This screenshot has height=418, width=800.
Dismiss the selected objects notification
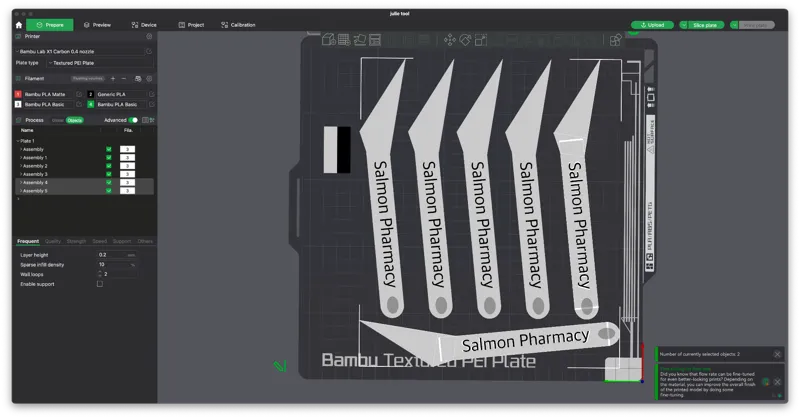pos(777,354)
